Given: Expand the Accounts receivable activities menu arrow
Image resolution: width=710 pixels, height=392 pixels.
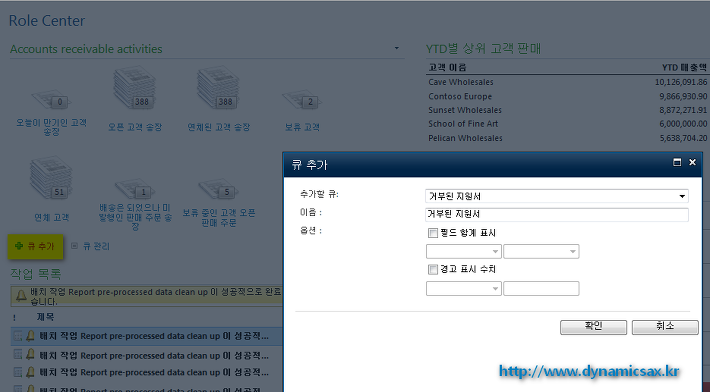Looking at the screenshot, I should [397, 48].
